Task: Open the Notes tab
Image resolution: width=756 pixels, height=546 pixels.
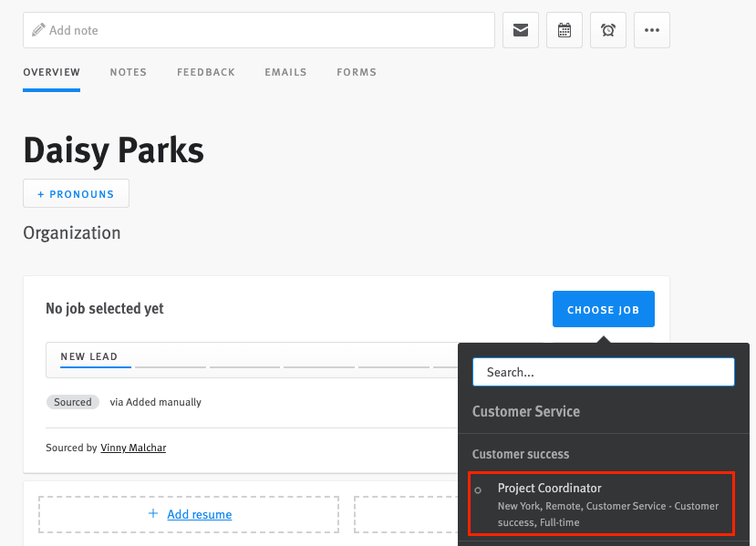Action: tap(129, 72)
